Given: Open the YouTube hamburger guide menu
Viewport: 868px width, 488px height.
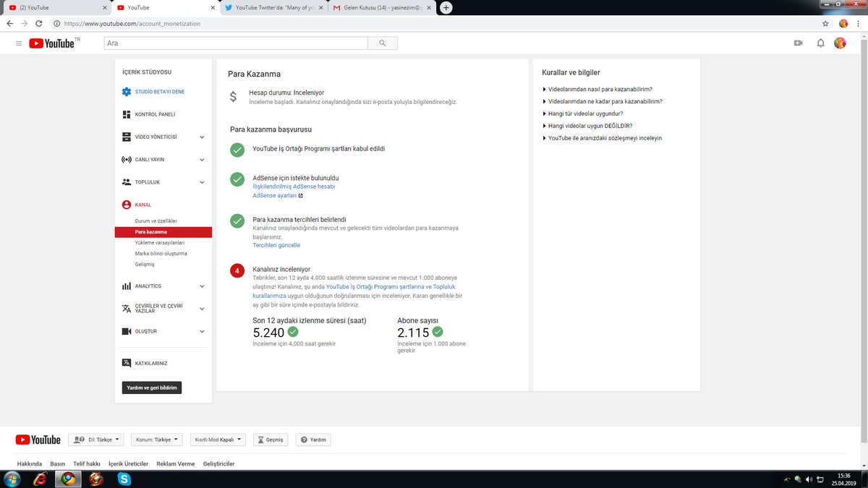Looking at the screenshot, I should coord(19,43).
